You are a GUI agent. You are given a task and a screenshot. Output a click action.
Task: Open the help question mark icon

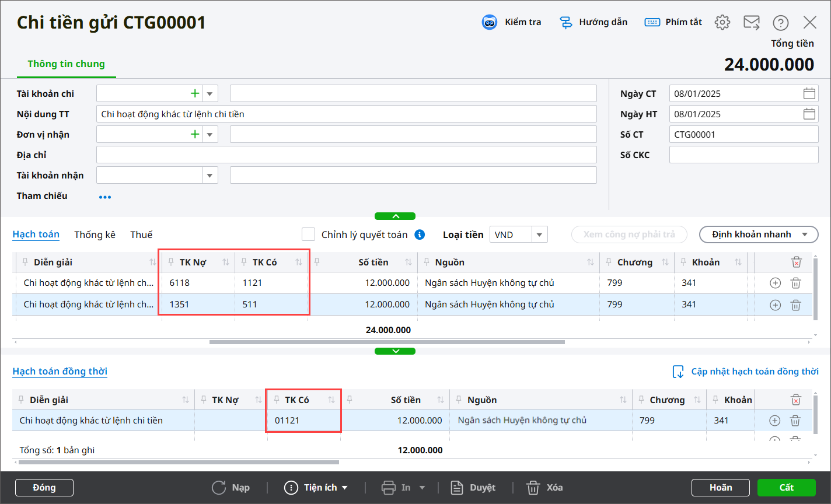[x=780, y=23]
